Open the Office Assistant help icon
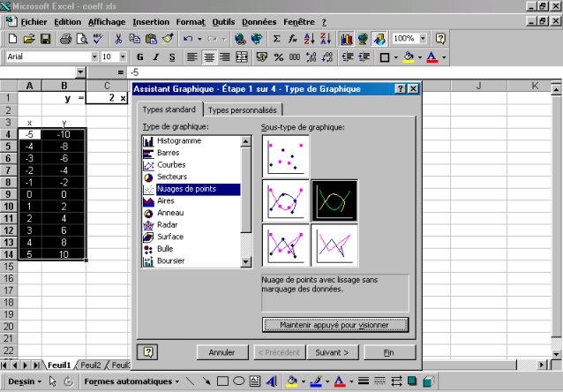The image size is (563, 392). click(440, 39)
